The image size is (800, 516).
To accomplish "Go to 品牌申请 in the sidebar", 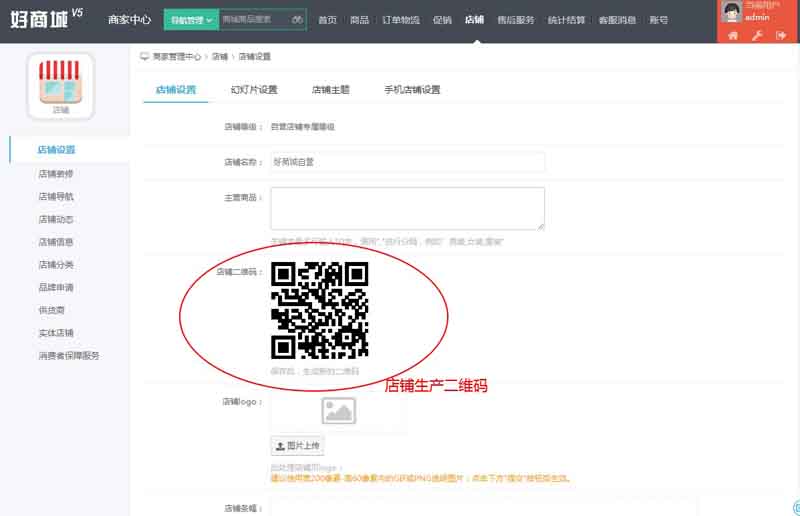I will (x=56, y=287).
